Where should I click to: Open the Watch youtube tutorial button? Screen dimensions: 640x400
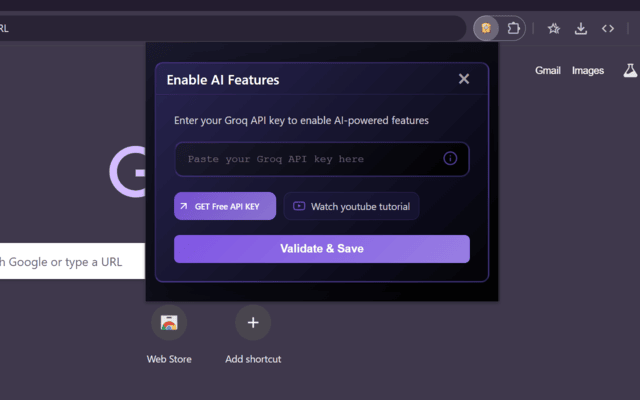point(351,206)
